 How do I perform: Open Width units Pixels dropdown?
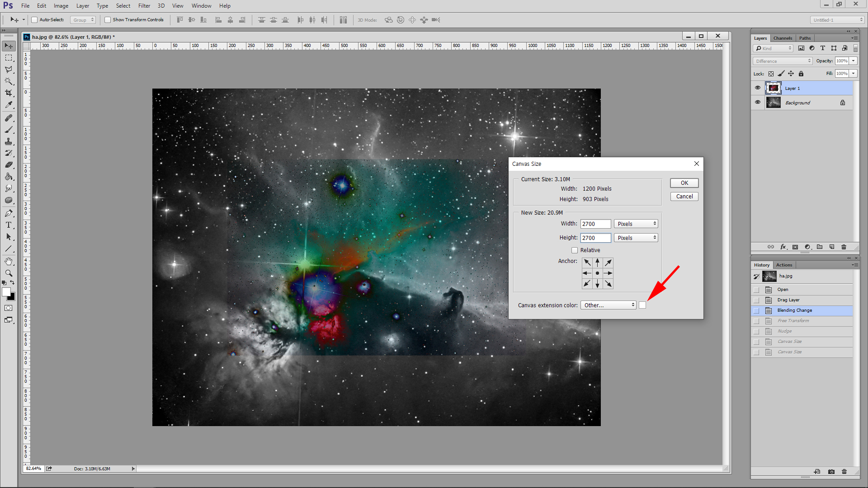pyautogui.click(x=636, y=224)
